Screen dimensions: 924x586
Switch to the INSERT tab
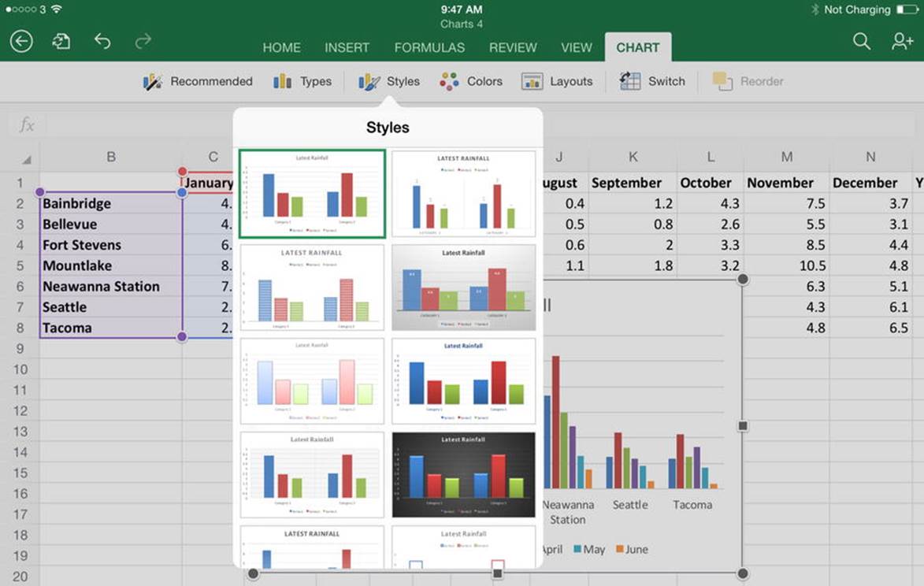347,48
